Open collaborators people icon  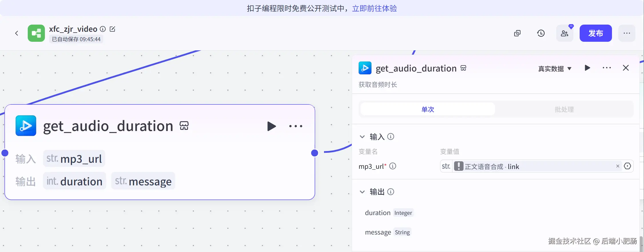click(x=565, y=33)
